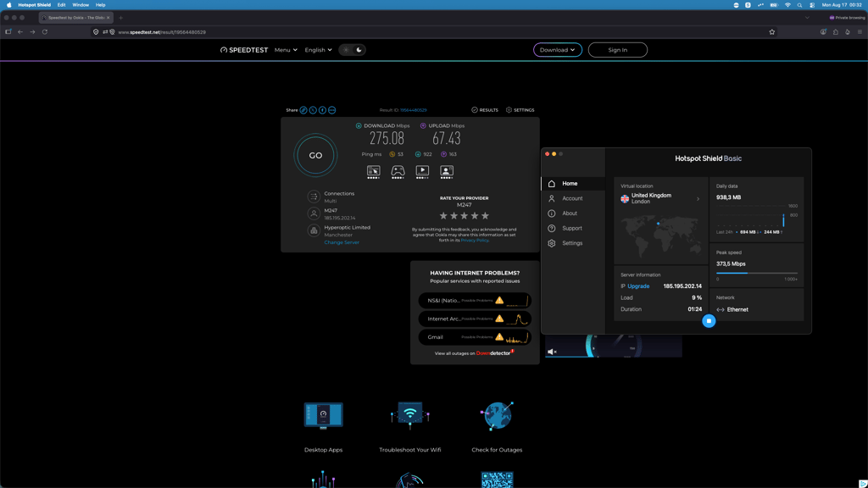
Task: Open the Window menu in menu bar
Action: click(81, 5)
